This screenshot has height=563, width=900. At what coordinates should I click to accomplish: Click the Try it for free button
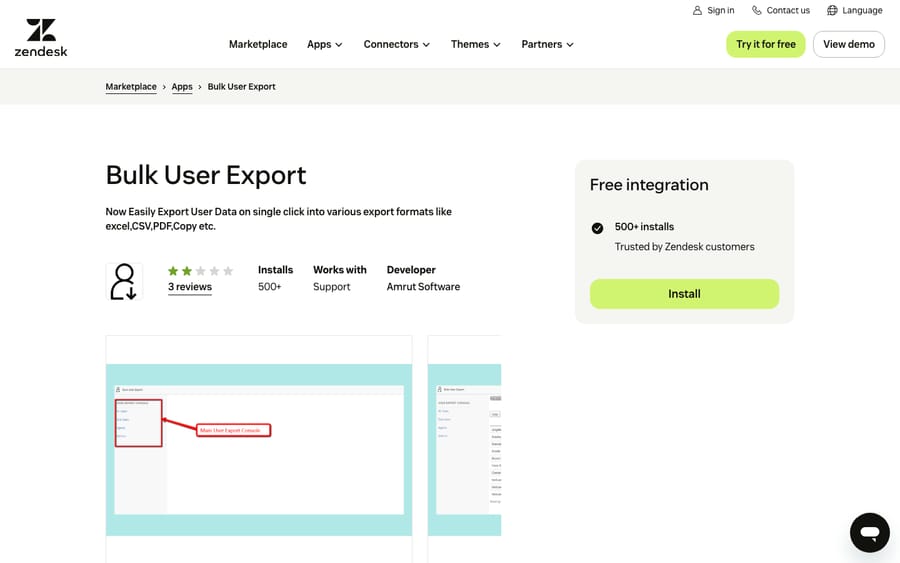tap(766, 44)
